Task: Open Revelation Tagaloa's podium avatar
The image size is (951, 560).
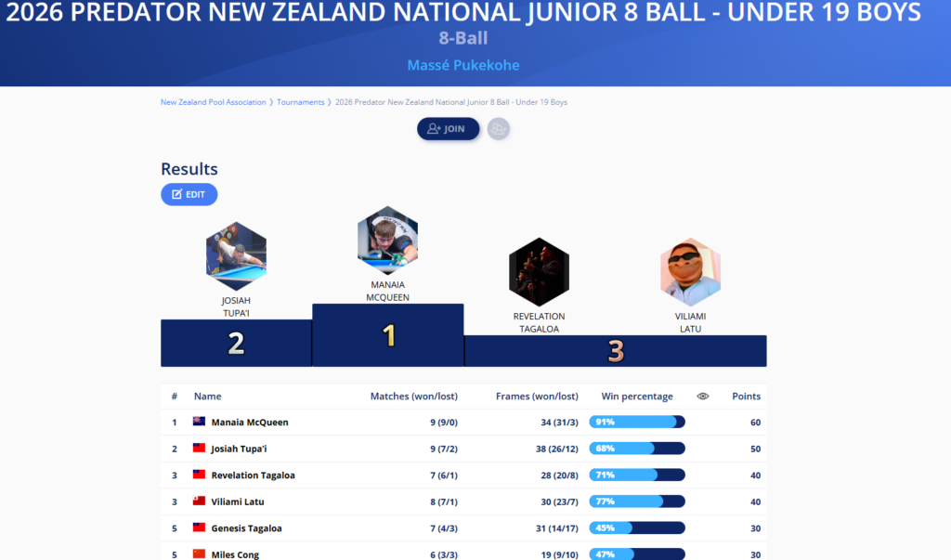Action: tap(539, 271)
